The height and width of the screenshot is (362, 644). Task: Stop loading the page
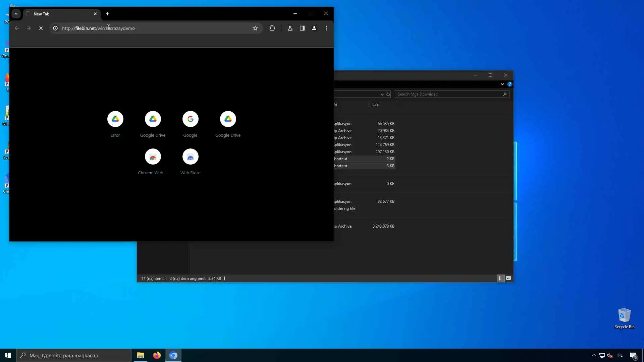(x=41, y=28)
